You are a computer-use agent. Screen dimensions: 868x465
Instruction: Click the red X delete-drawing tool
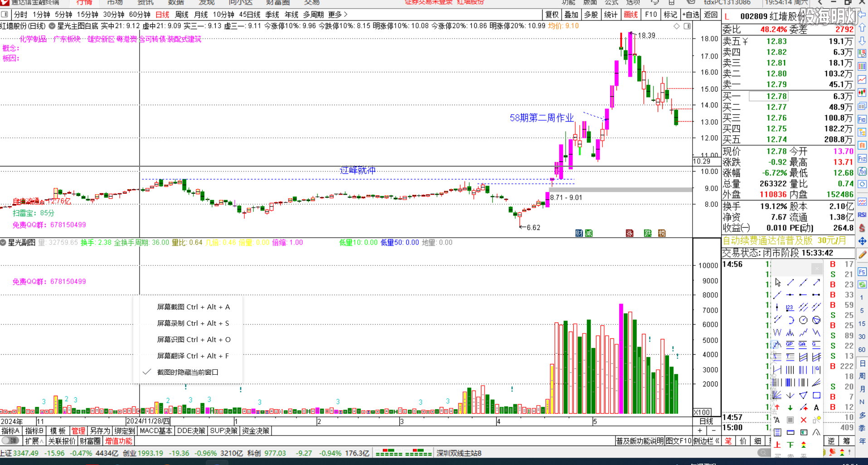click(x=803, y=420)
